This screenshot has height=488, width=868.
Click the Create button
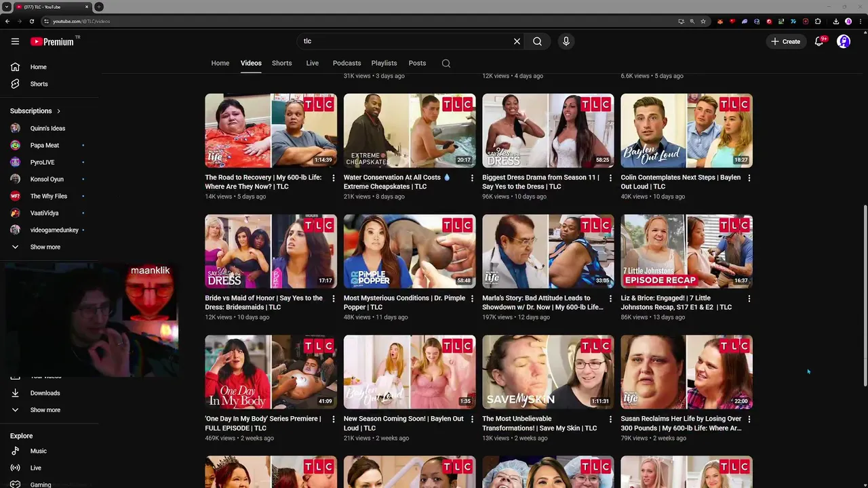pos(785,41)
